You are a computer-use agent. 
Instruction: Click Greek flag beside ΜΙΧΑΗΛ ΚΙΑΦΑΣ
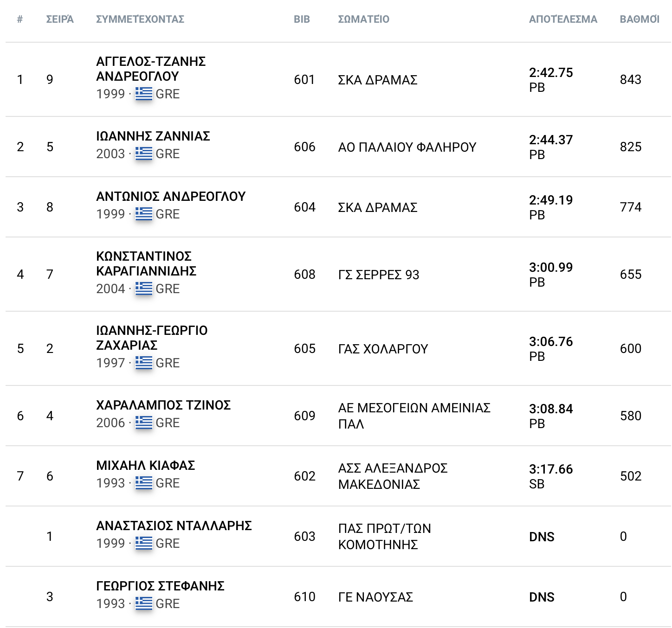coord(144,483)
